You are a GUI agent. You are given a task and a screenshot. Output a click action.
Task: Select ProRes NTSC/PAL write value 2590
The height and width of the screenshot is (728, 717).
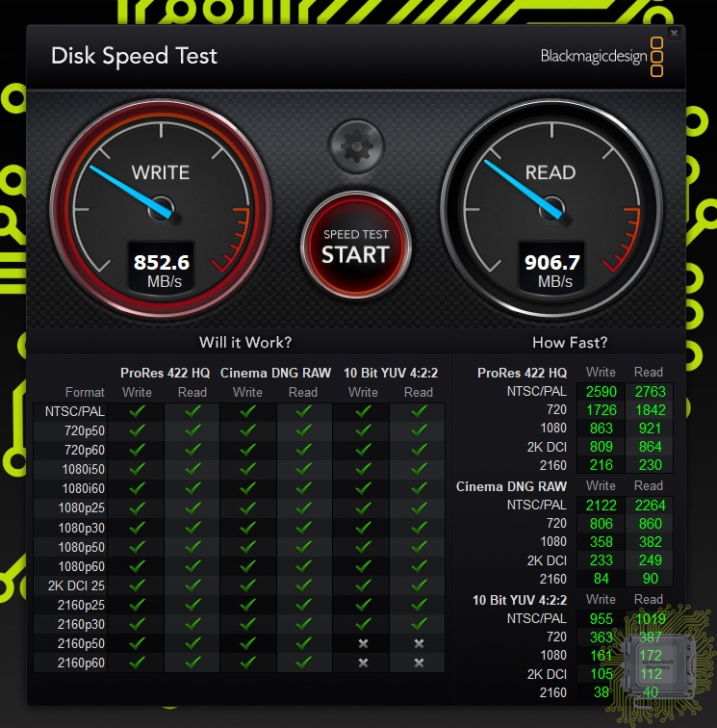(x=601, y=392)
